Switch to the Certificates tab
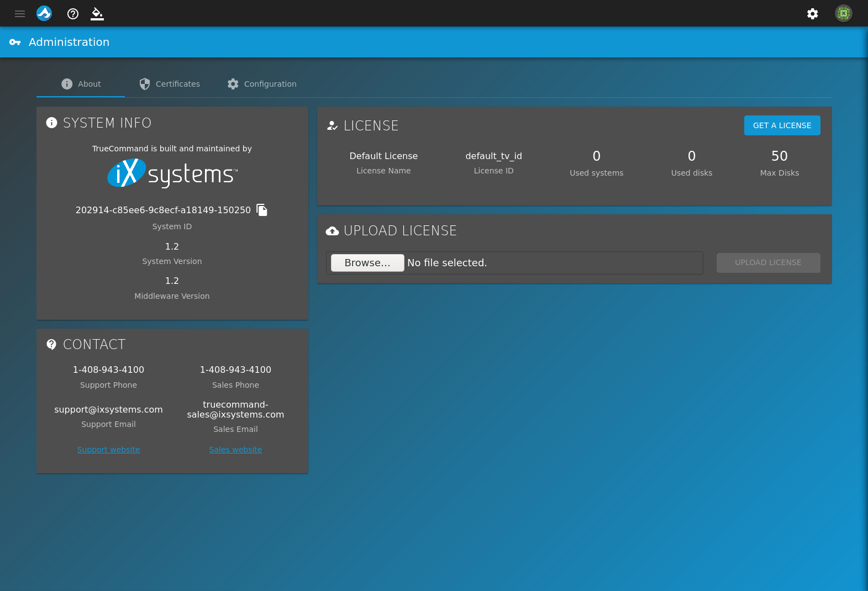This screenshot has height=591, width=868. coord(169,84)
